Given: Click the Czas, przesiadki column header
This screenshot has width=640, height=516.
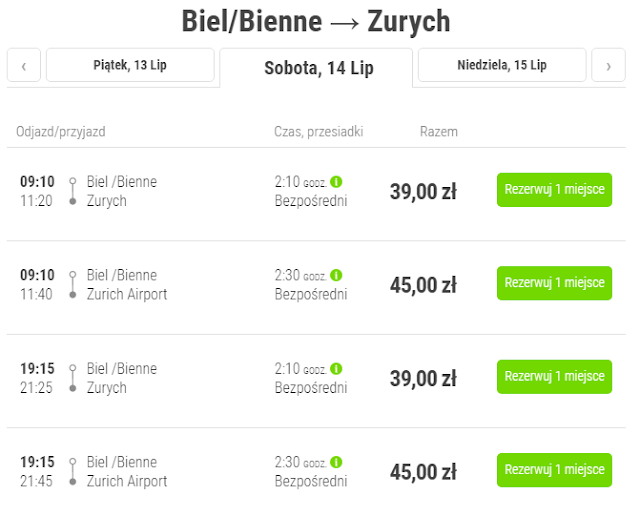Looking at the screenshot, I should click(318, 131).
